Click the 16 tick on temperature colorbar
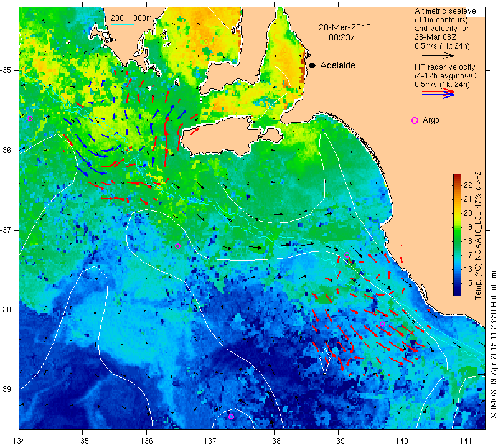 coord(468,269)
